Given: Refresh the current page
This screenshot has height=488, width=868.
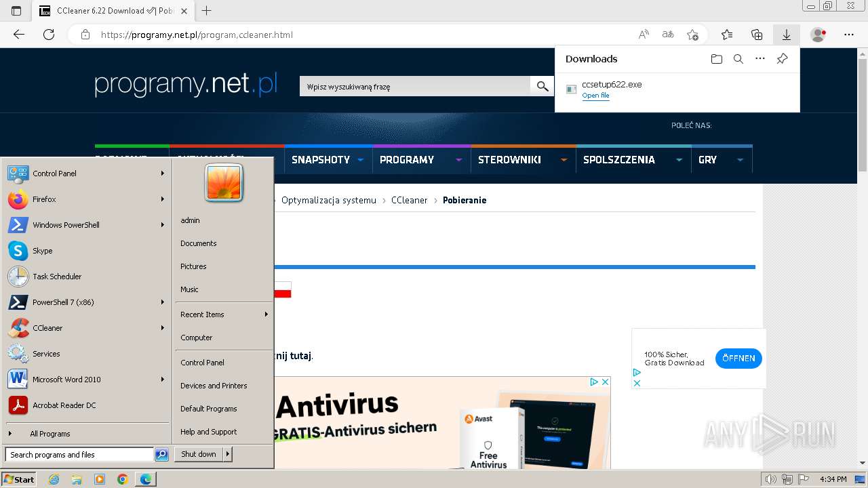Looking at the screenshot, I should 49,35.
